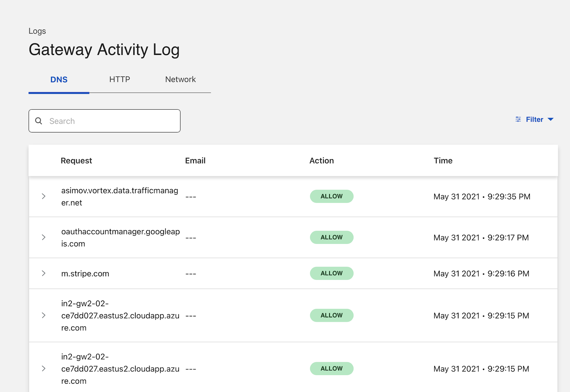Click chevron of the bottom in2-gw2-02 cloudapp row

(x=44, y=368)
